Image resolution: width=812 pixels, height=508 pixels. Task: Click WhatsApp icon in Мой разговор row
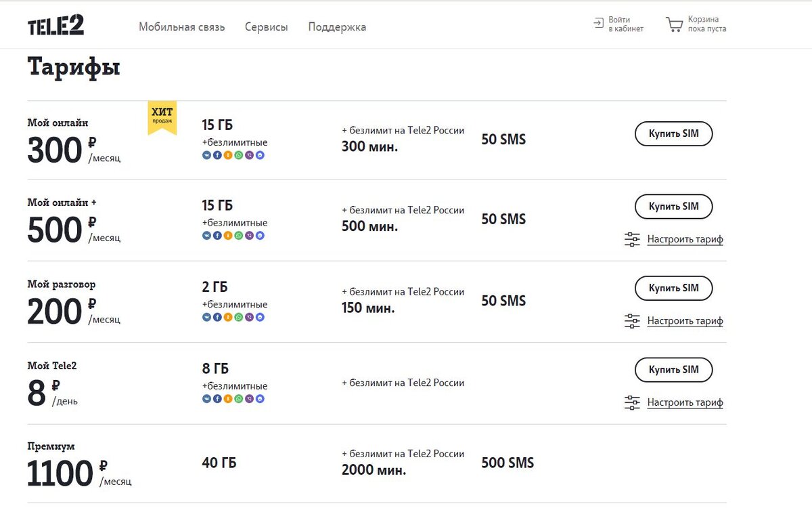(x=239, y=317)
